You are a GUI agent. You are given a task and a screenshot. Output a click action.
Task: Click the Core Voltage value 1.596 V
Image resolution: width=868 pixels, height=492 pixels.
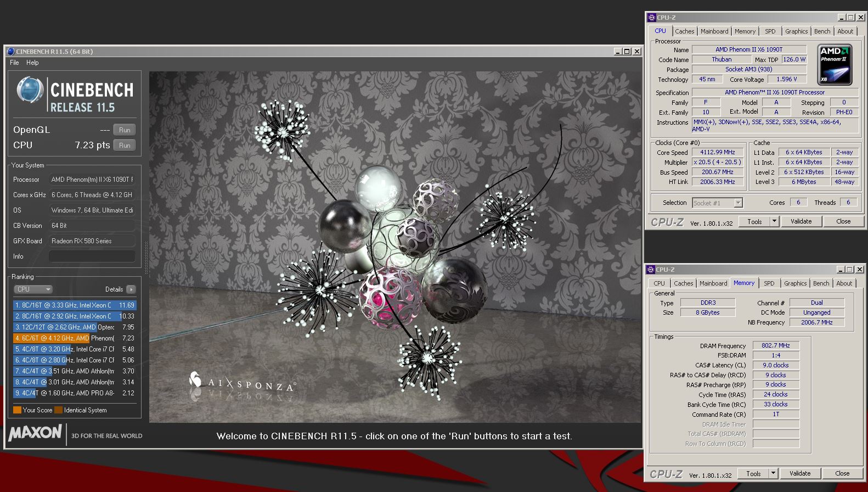787,79
